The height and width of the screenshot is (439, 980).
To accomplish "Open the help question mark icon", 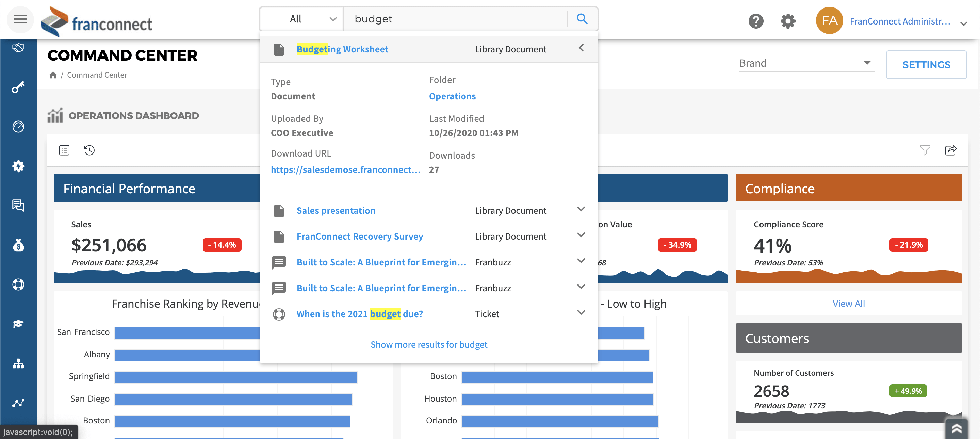I will (756, 21).
